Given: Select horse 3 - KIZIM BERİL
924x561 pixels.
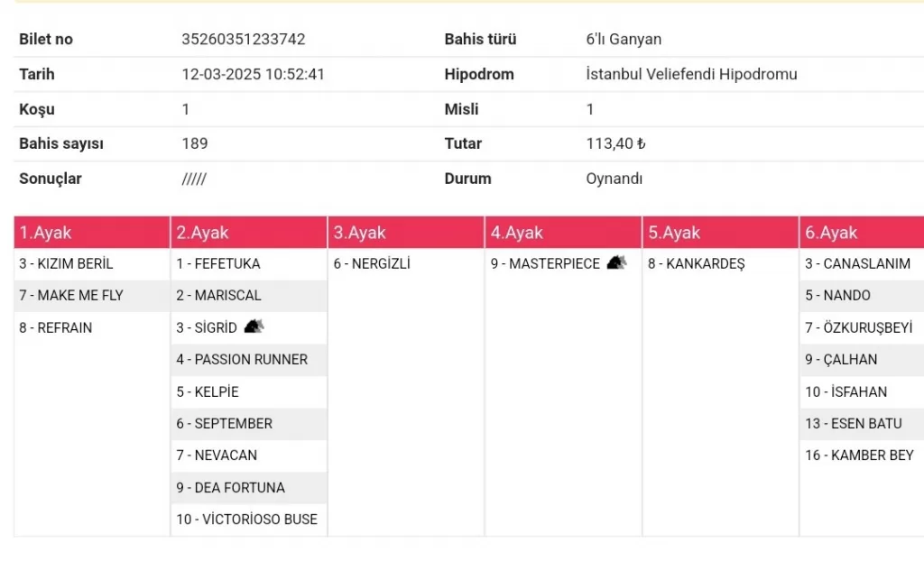Looking at the screenshot, I should 66,264.
